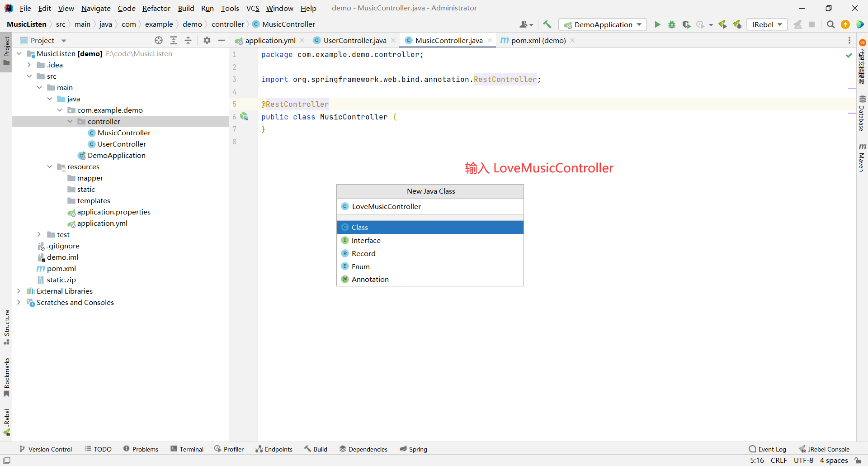The width and height of the screenshot is (868, 466).
Task: Expand External Libraries node
Action: (19, 291)
